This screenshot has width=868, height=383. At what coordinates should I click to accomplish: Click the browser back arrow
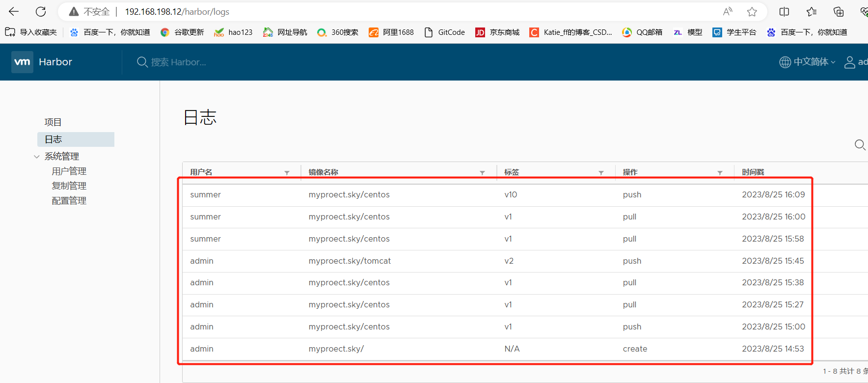(x=14, y=11)
